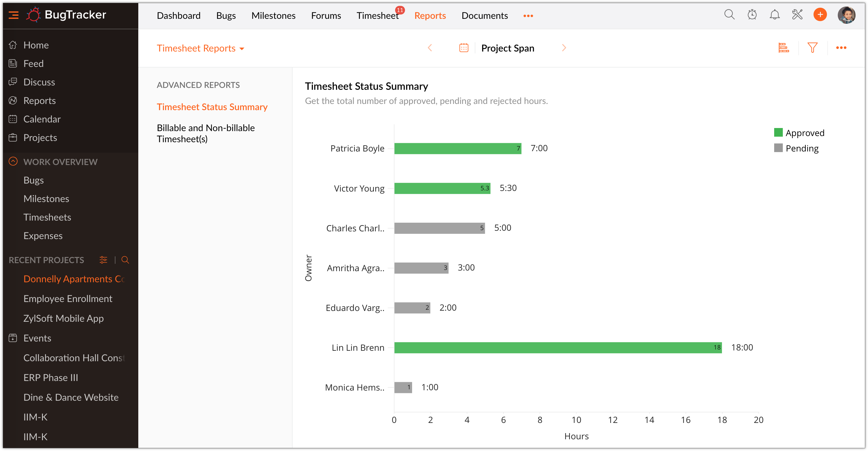
Task: Click the search magnifier icon in top bar
Action: point(729,15)
